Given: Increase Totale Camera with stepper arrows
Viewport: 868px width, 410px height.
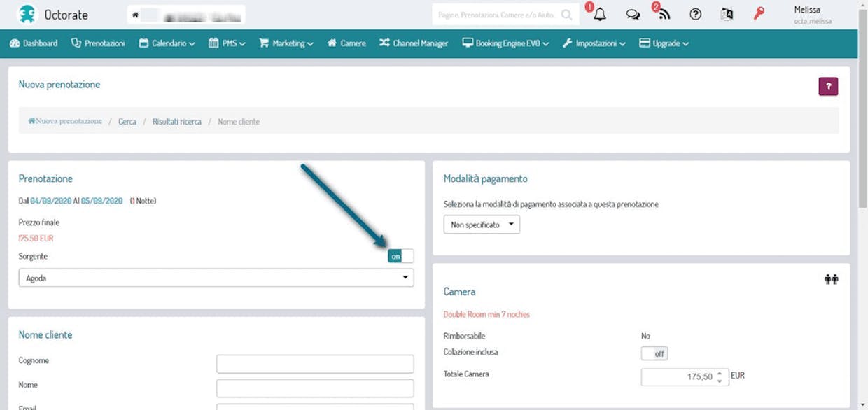Looking at the screenshot, I should click(720, 374).
